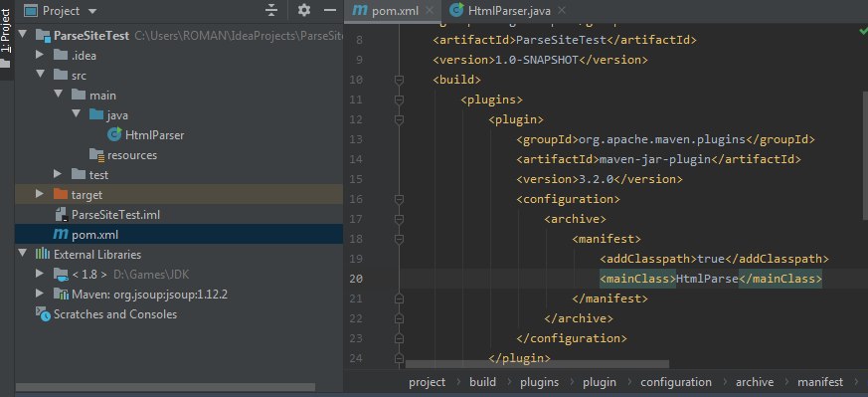Close the HtmlParser.java tab
This screenshot has height=397, width=868.
click(562, 10)
